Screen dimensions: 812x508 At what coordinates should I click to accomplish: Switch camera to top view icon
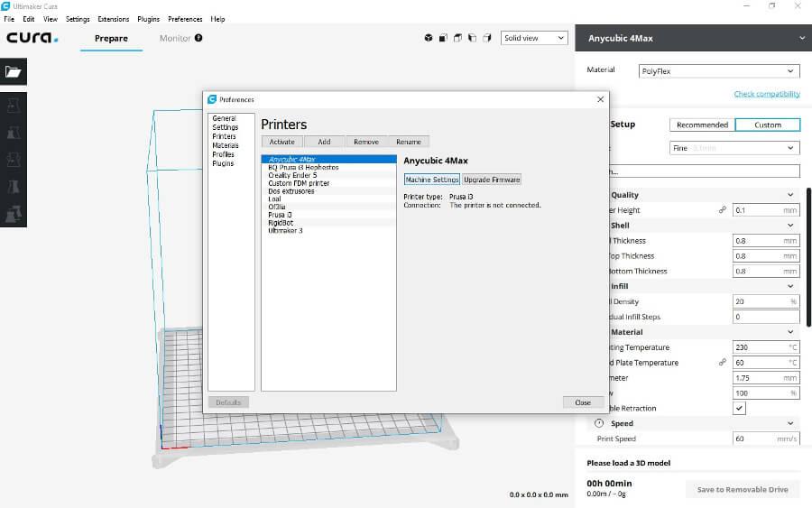click(x=458, y=38)
